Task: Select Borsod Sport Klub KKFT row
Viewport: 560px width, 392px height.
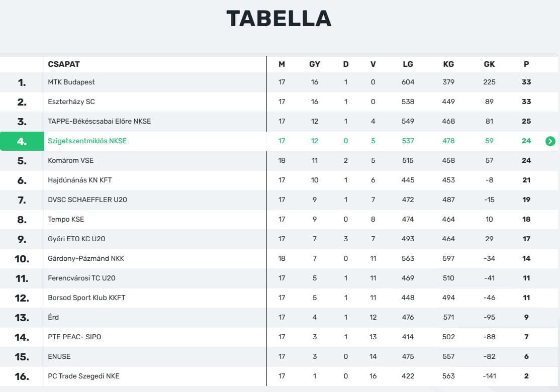Action: (x=86, y=298)
